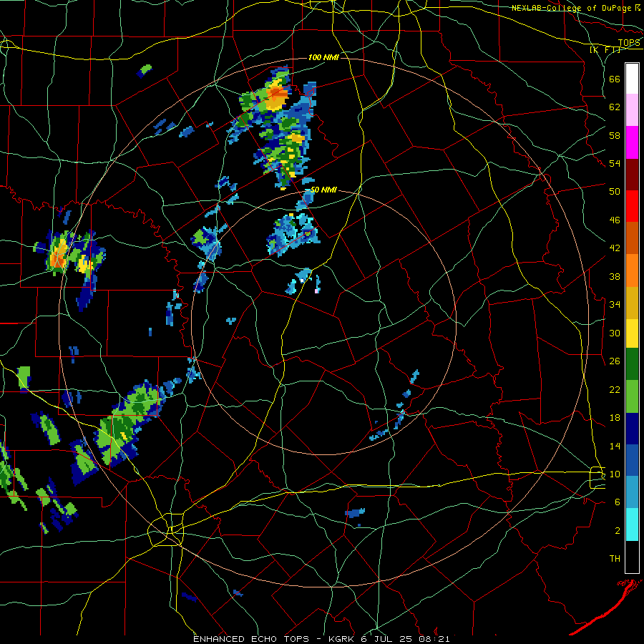Screen dimensions: 644x644
Task: Select the 66 value on the scale
Action: [615, 79]
